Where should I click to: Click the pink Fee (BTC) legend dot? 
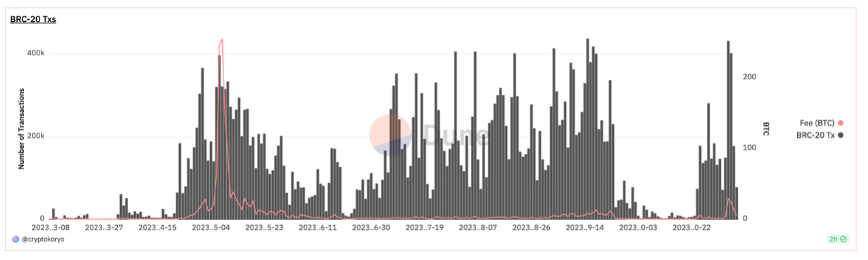click(x=841, y=123)
